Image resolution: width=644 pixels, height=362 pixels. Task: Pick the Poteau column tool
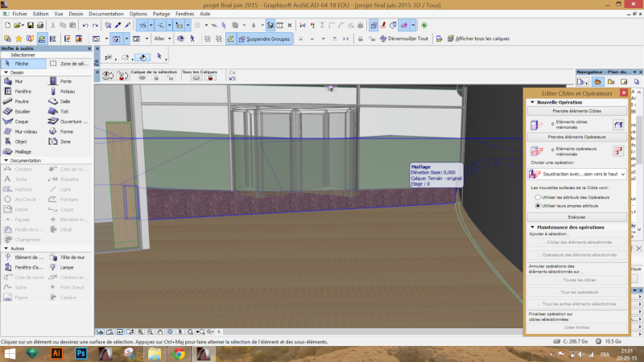69,91
